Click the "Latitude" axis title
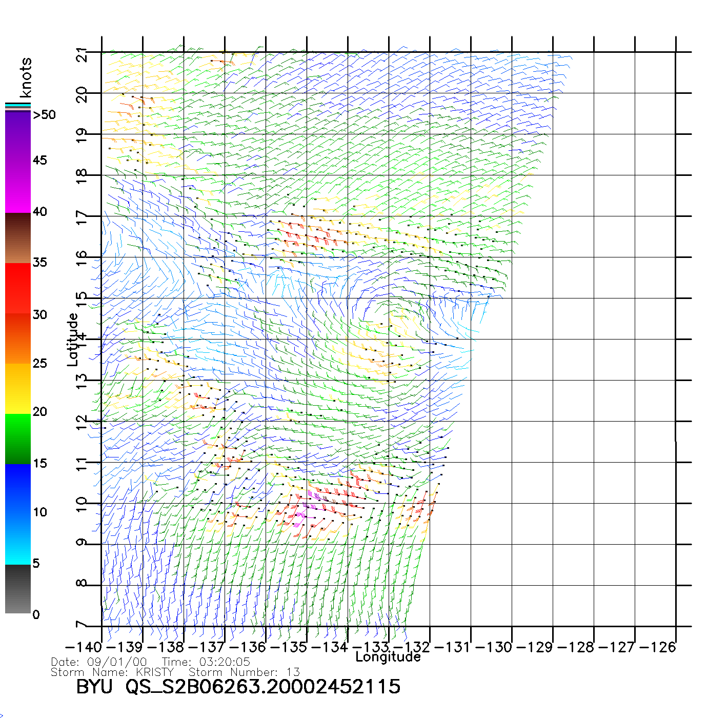Viewport: 728px width, 718px height. pyautogui.click(x=73, y=340)
